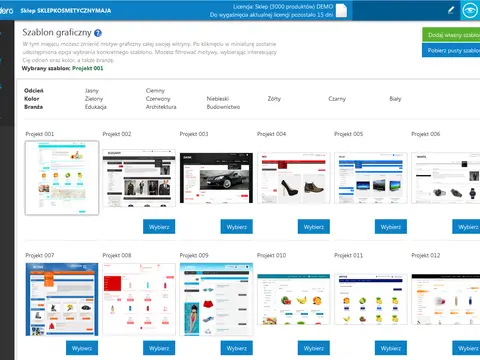Click Wybierz button under Projekt 011
The height and width of the screenshot is (360, 480).
(391, 348)
